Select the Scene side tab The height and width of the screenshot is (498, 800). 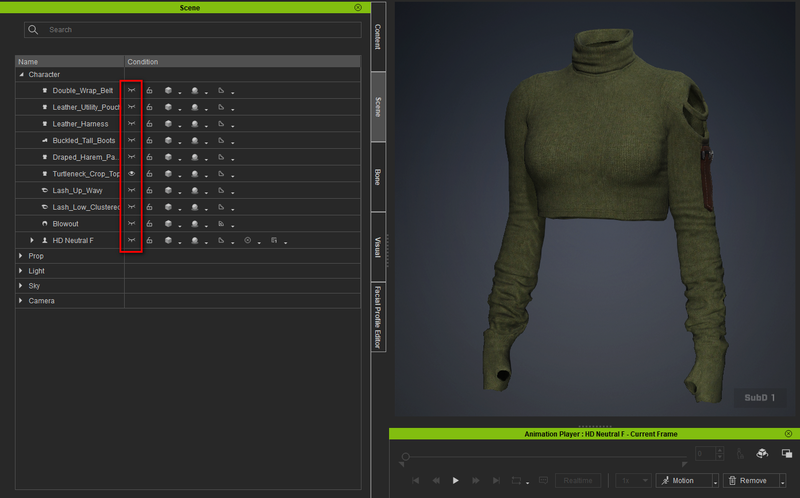[378, 107]
